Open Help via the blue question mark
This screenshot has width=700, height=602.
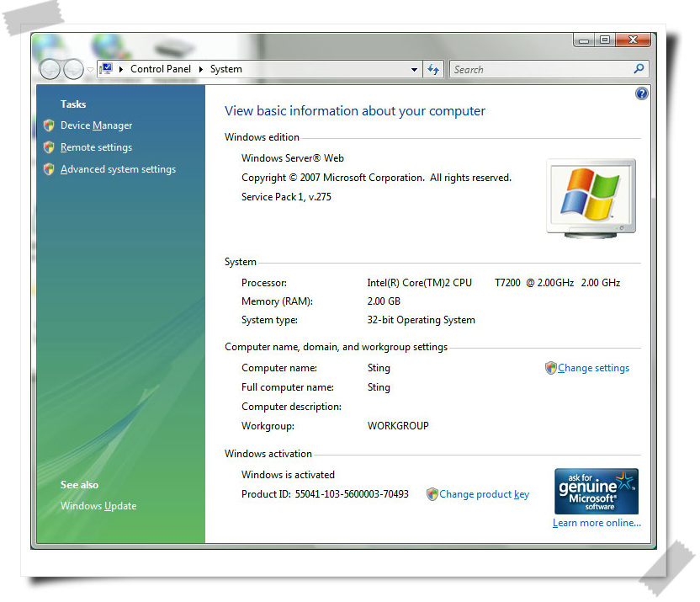(x=641, y=93)
